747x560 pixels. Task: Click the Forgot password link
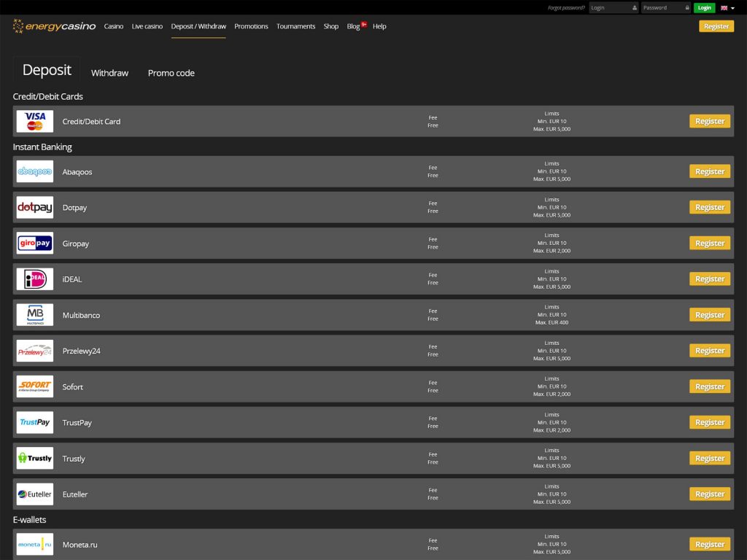pyautogui.click(x=566, y=7)
